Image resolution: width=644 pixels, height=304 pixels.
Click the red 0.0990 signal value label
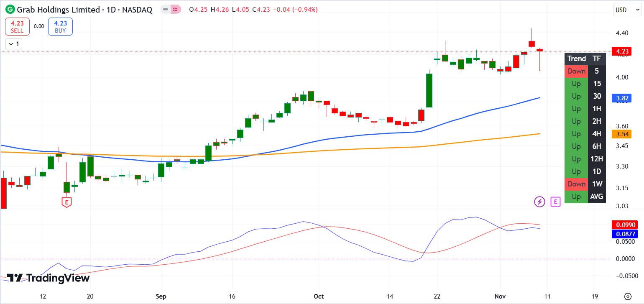pyautogui.click(x=625, y=225)
